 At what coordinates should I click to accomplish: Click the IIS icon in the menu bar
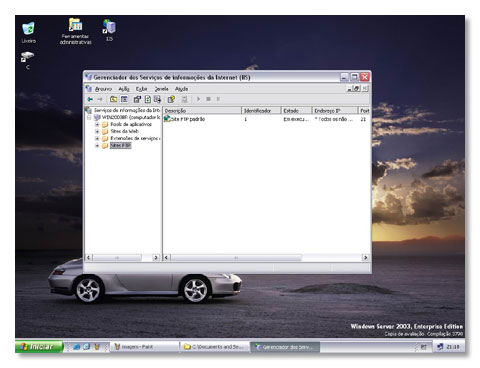[89, 88]
